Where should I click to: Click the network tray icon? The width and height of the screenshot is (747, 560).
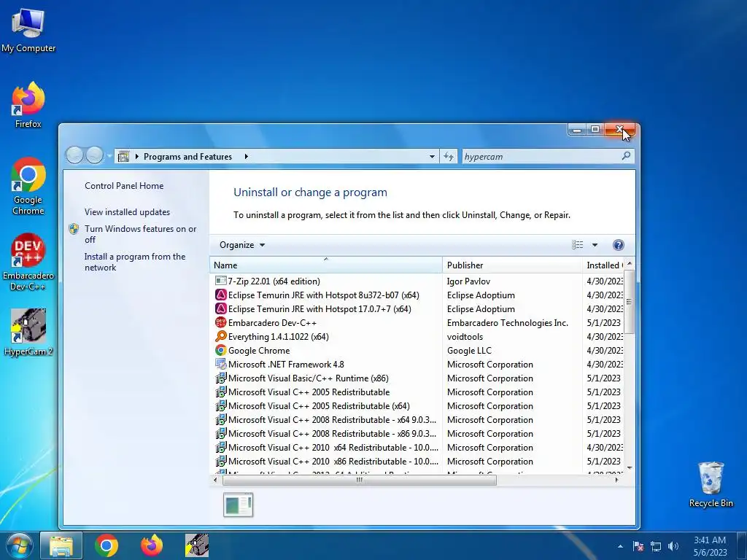pos(656,546)
